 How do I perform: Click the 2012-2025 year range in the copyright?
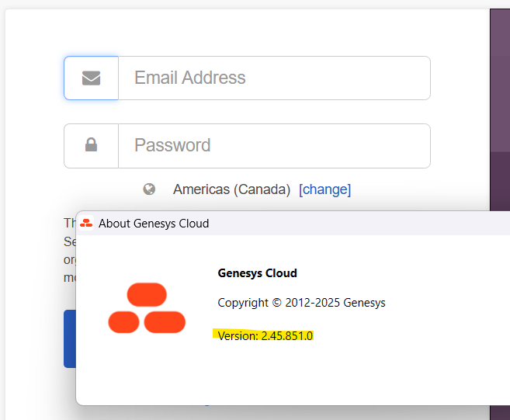311,303
